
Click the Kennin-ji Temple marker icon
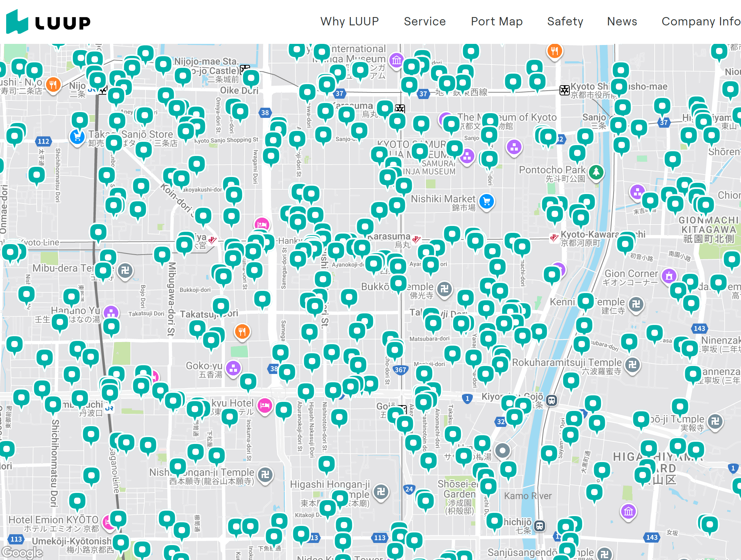[636, 304]
